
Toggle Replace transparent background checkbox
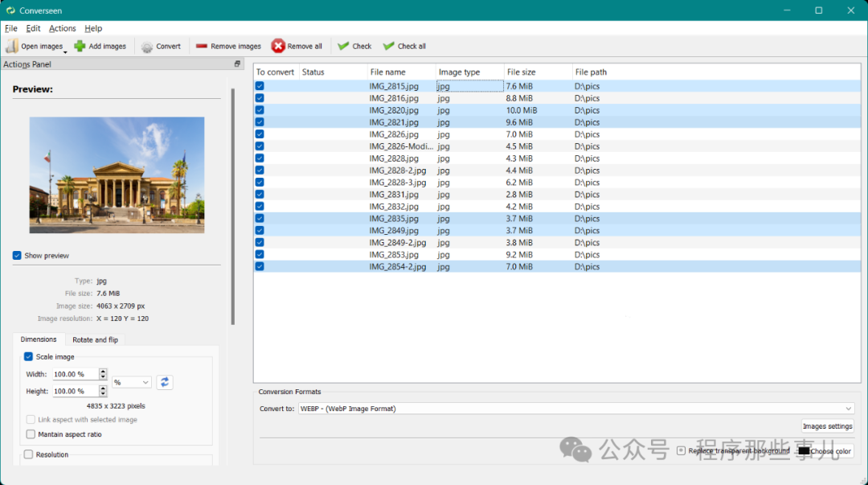682,450
